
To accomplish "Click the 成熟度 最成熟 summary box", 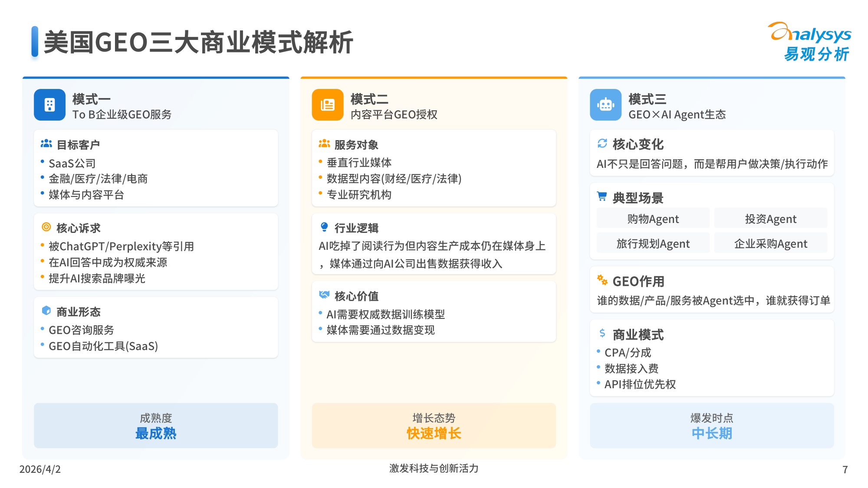I will [x=156, y=426].
